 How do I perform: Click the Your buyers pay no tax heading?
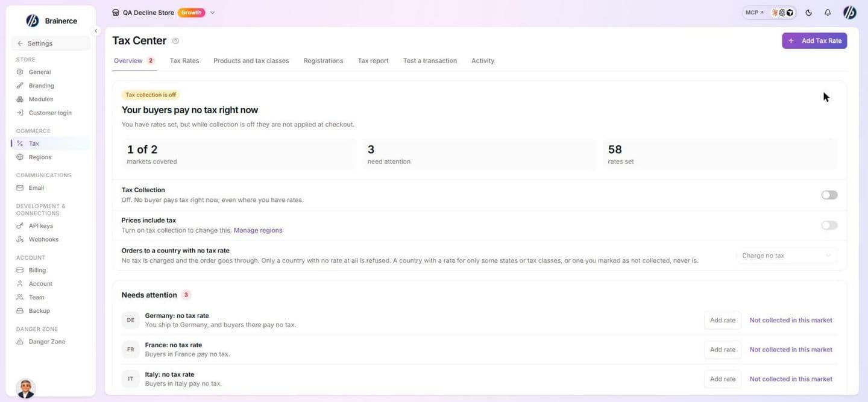point(190,110)
